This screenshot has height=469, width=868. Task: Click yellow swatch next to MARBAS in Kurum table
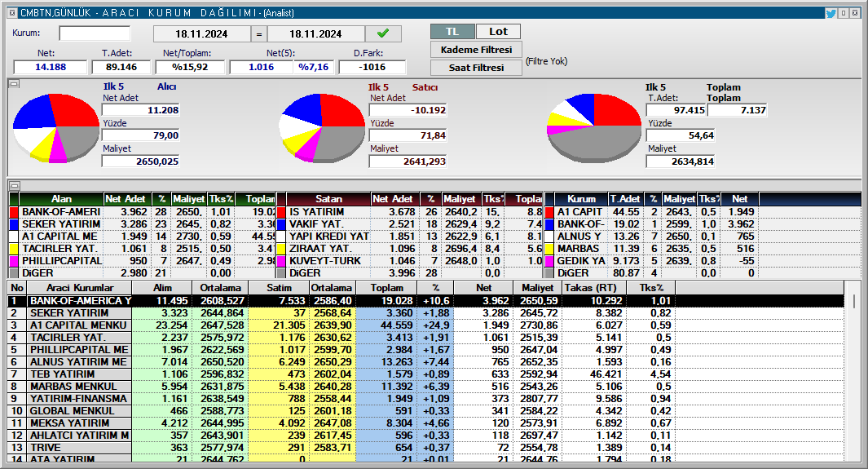coord(549,249)
